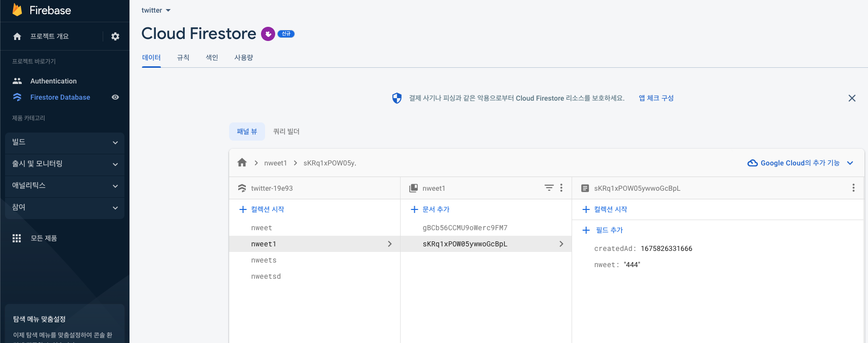Click the Firestore Database icon in sidebar
Screen dimensions: 868x343
click(17, 97)
